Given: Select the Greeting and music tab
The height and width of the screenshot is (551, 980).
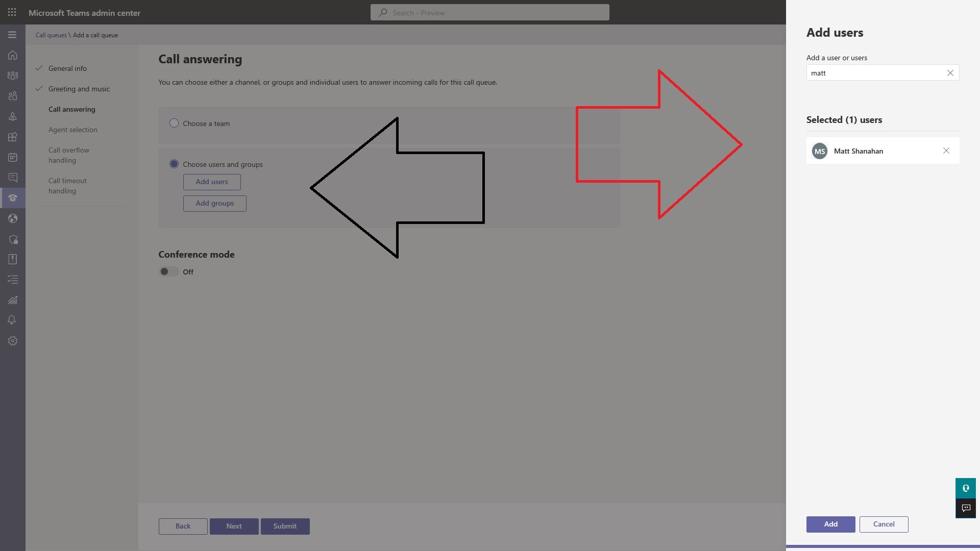Looking at the screenshot, I should click(x=79, y=88).
